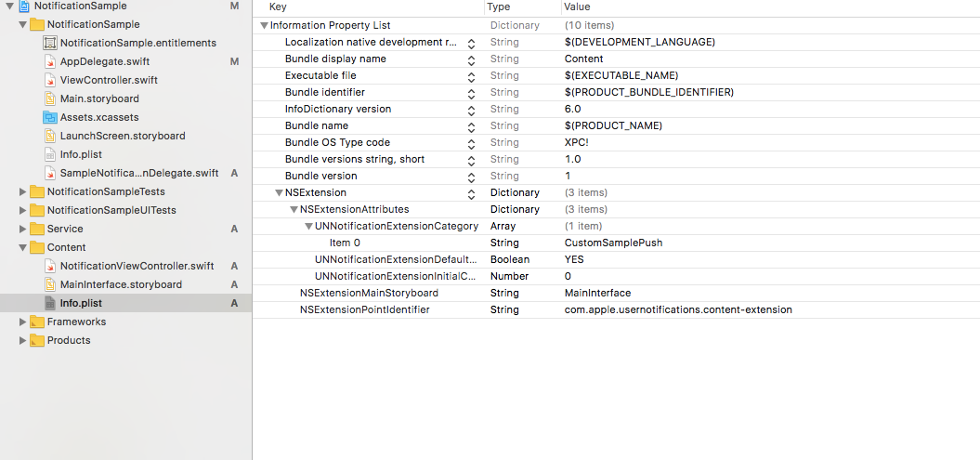Click the Assets.xcassets catalog icon

[x=50, y=117]
